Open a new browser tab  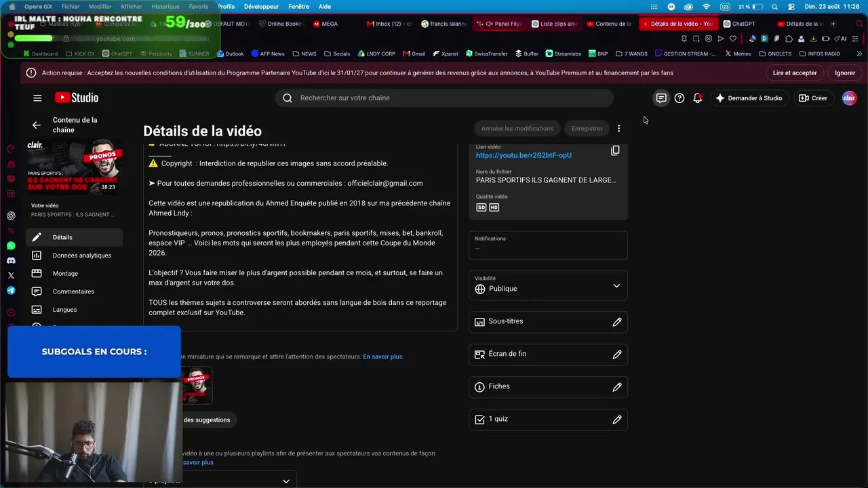[833, 24]
